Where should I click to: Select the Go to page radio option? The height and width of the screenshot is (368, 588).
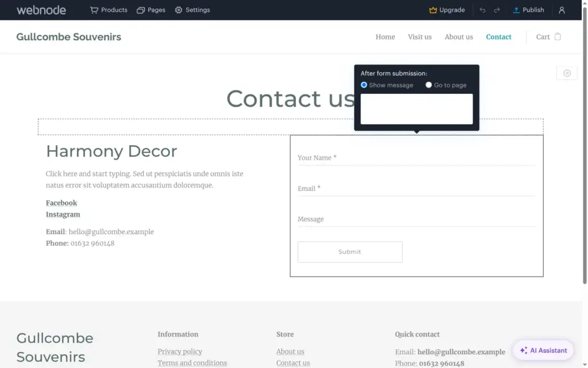click(x=428, y=85)
